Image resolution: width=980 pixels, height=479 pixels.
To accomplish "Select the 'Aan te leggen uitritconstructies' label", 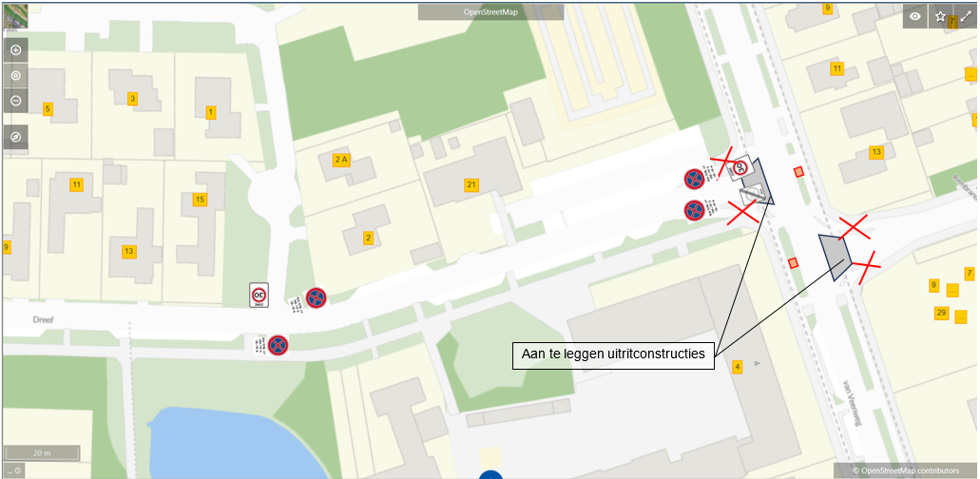I will pos(613,354).
